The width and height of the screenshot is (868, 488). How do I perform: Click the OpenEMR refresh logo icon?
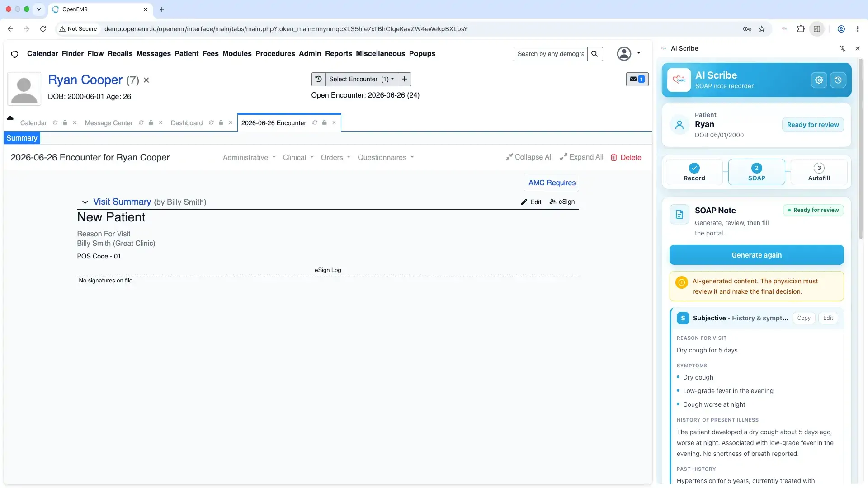pos(14,54)
